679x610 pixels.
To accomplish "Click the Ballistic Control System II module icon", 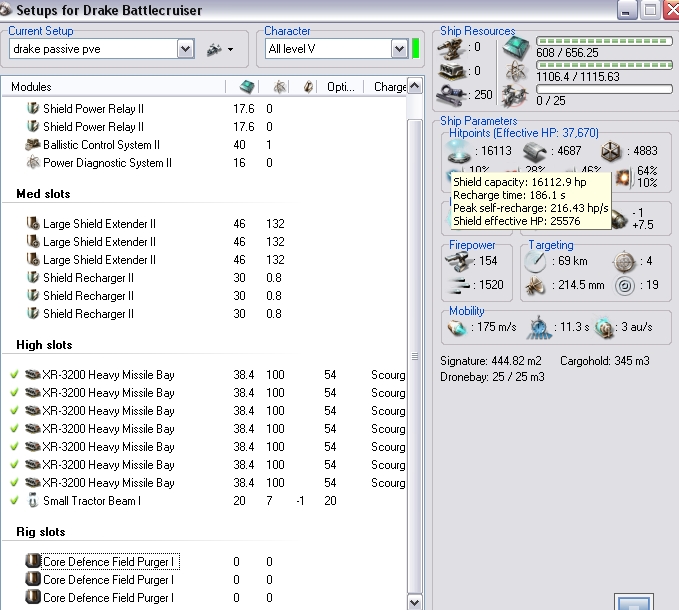I will click(33, 145).
